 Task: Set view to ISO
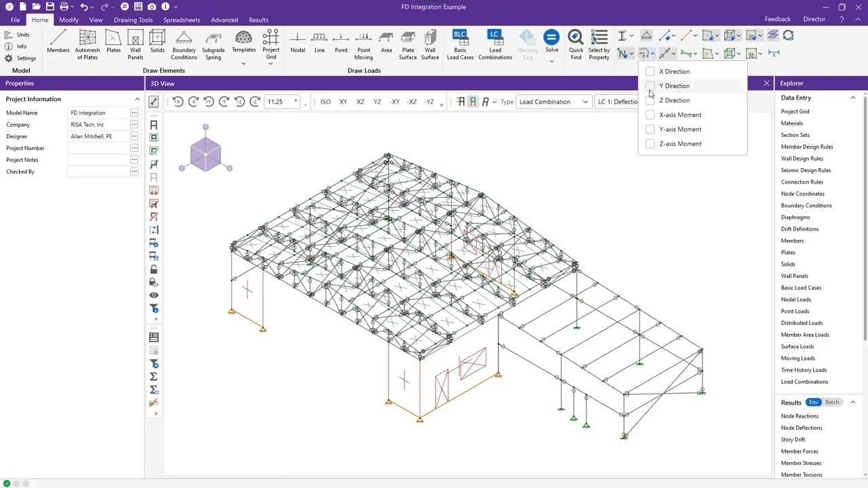click(325, 102)
